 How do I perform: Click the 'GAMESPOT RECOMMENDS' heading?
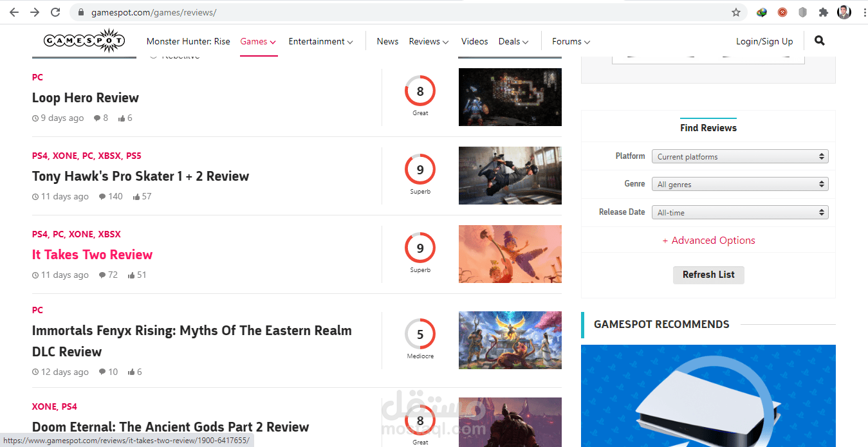click(661, 325)
